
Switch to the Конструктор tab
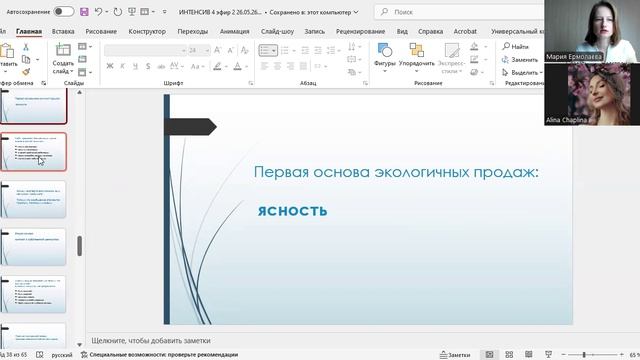(x=147, y=31)
